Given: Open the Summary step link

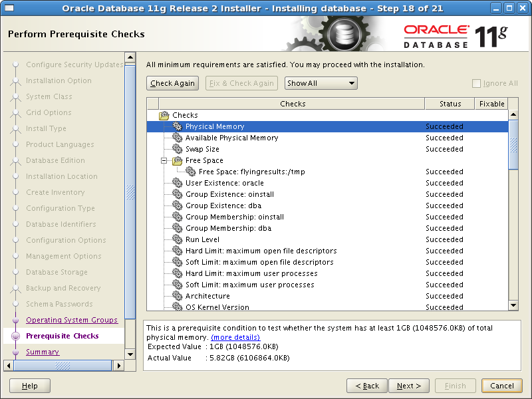Looking at the screenshot, I should pyautogui.click(x=43, y=352).
